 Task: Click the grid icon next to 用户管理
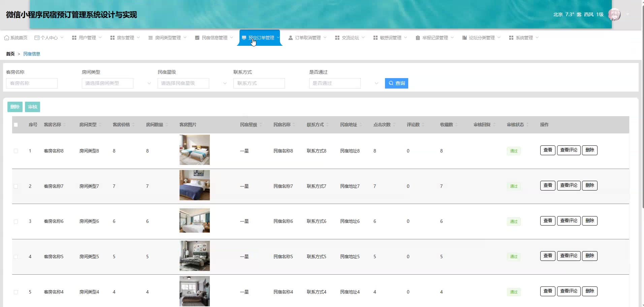pos(74,38)
